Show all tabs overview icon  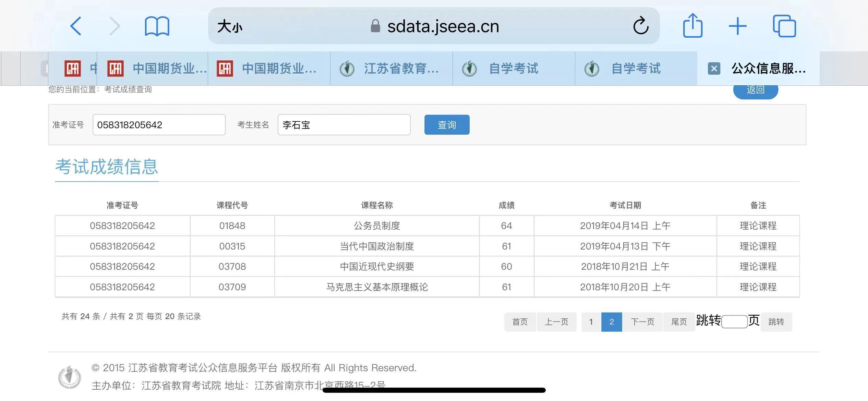(784, 26)
